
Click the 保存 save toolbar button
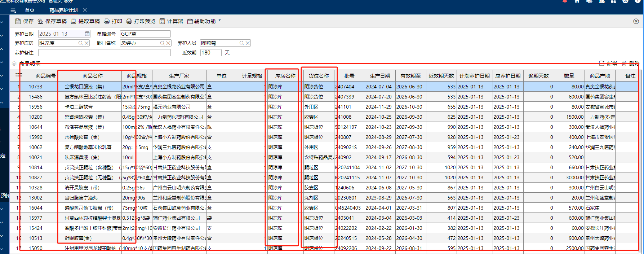[24, 21]
